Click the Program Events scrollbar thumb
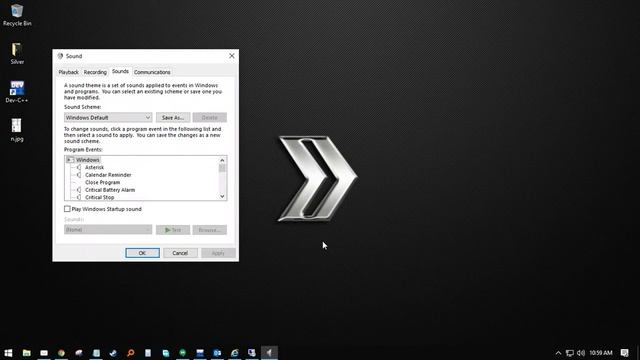Viewport: 640px width, 360px height. [222, 168]
